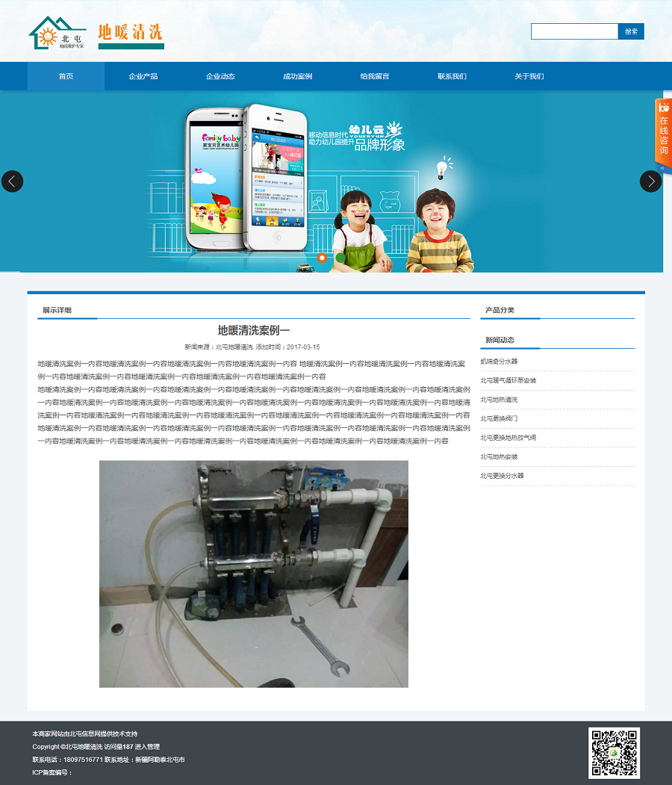
Task: Click the QR code in footer
Action: (614, 753)
